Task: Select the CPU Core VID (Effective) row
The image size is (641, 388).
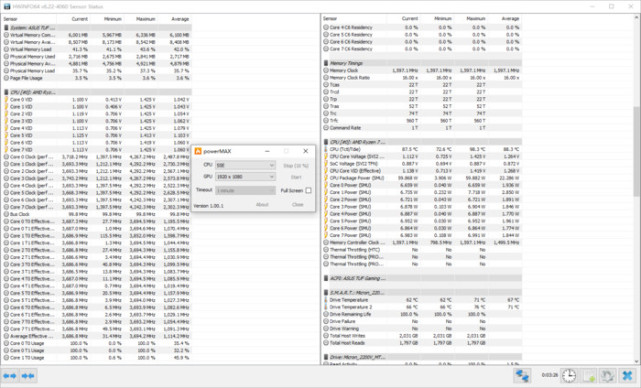Action: [x=422, y=171]
